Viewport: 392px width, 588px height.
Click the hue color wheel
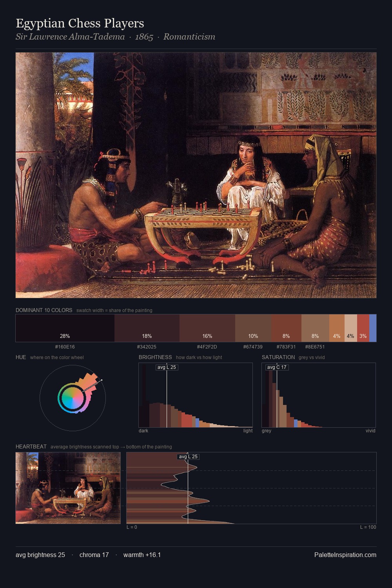pos(73,398)
